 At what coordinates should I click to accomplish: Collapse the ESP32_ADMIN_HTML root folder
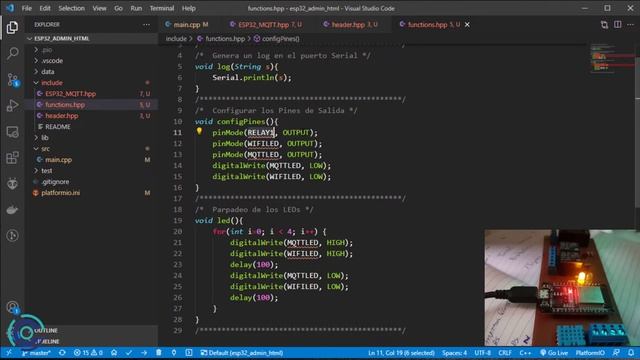[x=61, y=38]
